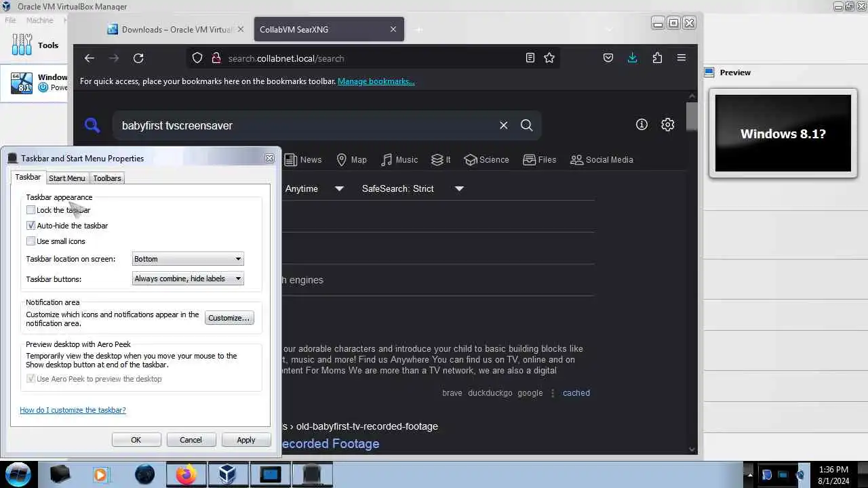This screenshot has height=488, width=868.
Task: Click the browser vertical scrollbar thumb
Action: pyautogui.click(x=692, y=116)
